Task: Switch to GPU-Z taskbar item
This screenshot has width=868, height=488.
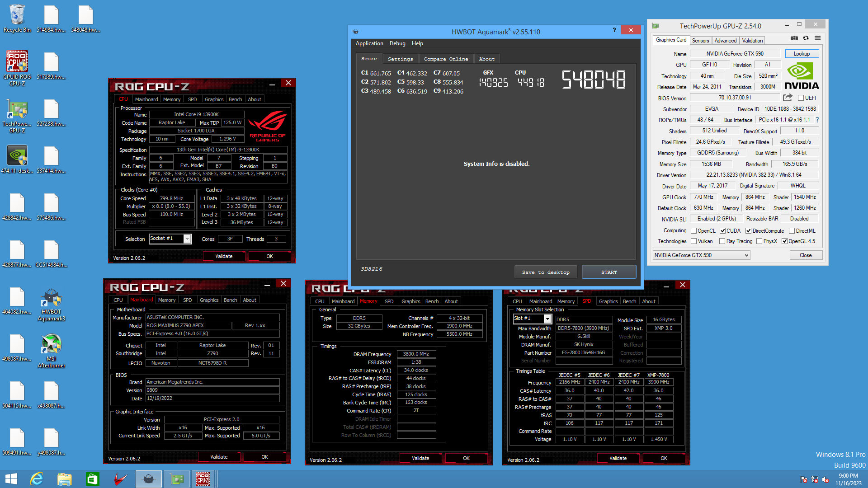Action: click(x=177, y=479)
